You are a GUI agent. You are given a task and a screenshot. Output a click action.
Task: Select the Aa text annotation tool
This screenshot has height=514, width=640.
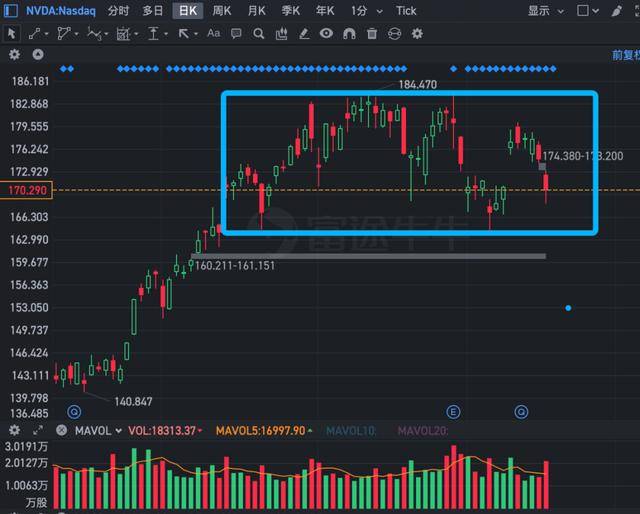[213, 33]
